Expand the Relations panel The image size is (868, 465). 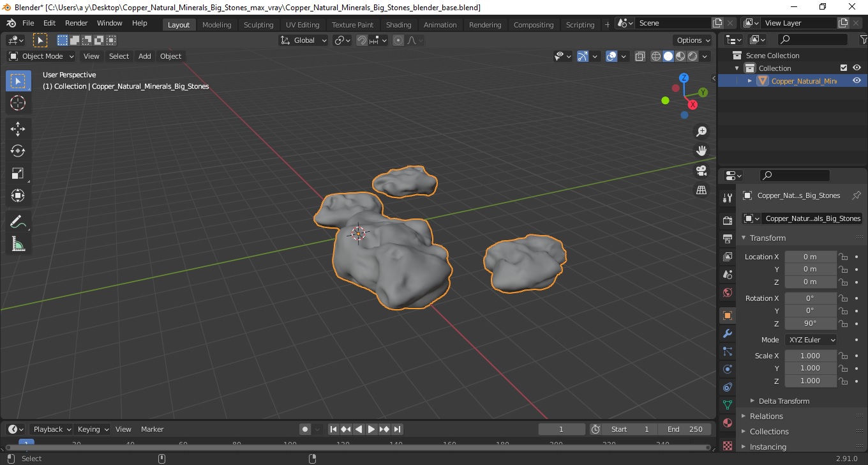coord(766,416)
